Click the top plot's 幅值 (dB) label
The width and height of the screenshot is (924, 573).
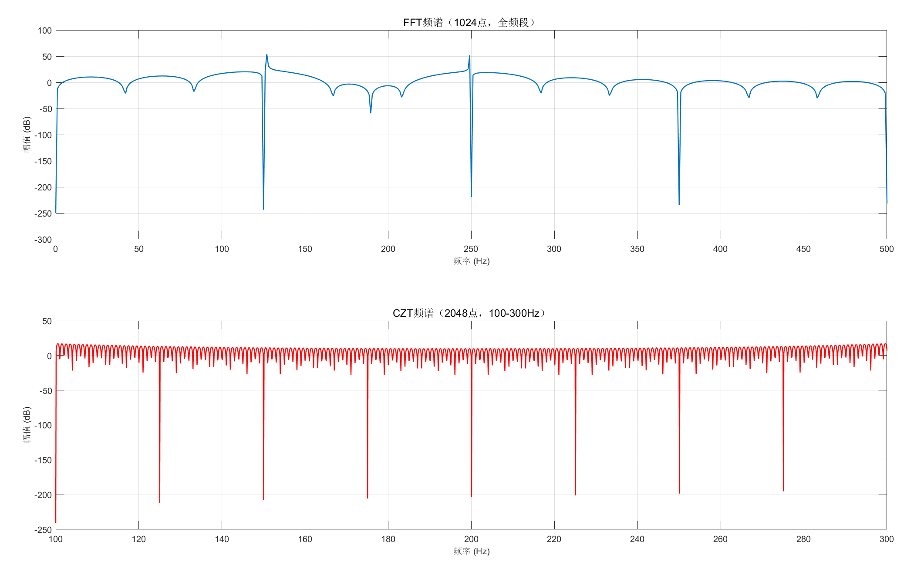pos(27,134)
